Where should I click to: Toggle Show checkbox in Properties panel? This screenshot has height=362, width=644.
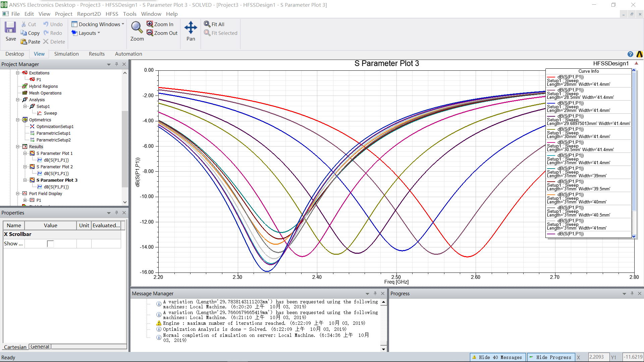tap(50, 244)
